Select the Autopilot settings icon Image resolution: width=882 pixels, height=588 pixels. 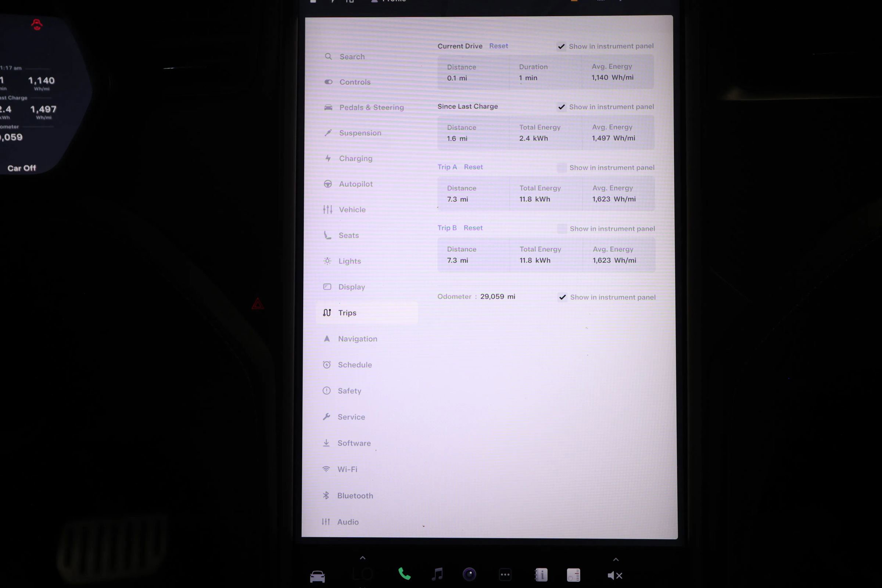pos(328,184)
